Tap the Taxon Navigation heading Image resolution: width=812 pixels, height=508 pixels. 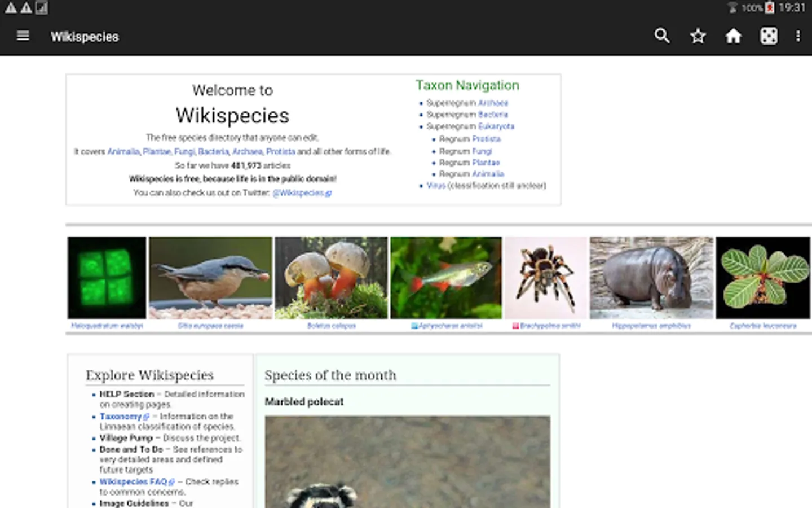[467, 85]
